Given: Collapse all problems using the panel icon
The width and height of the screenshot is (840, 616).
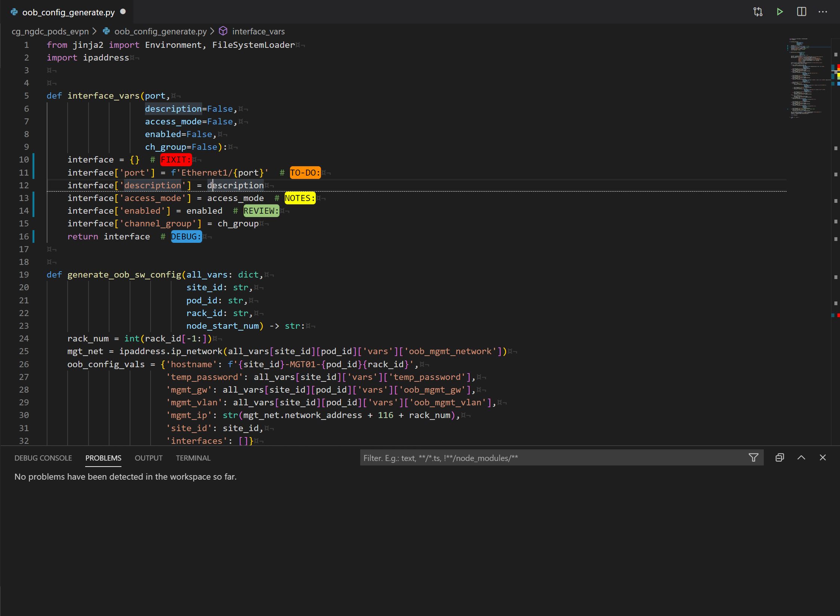Looking at the screenshot, I should [x=779, y=458].
